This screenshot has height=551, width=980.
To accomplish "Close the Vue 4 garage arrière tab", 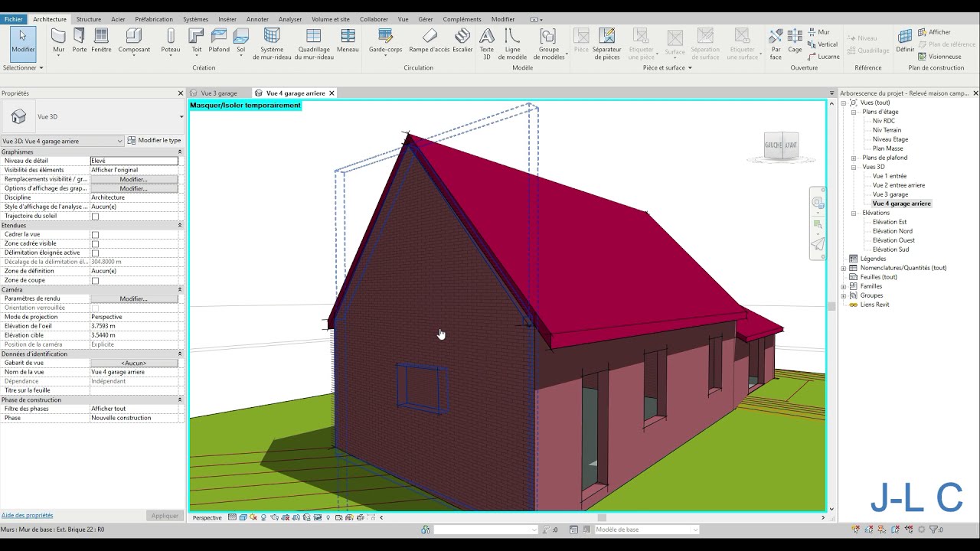I will 332,93.
